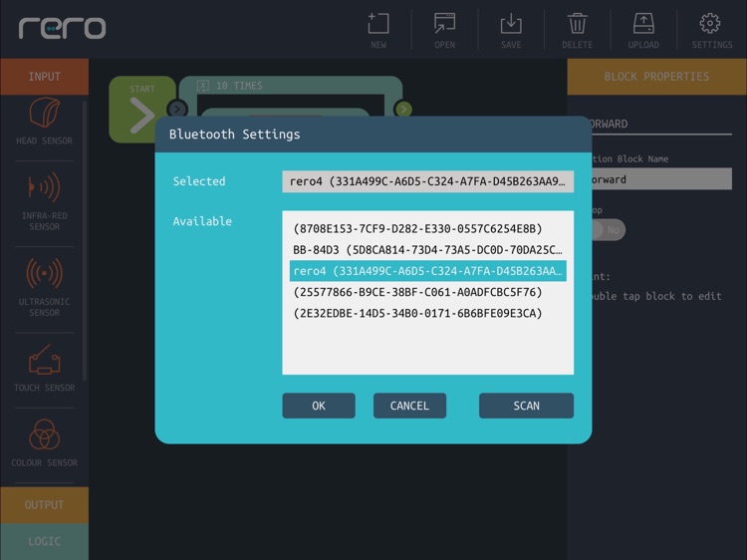Cancel the Bluetooth Settings dialog
This screenshot has height=560, width=747.
point(409,406)
